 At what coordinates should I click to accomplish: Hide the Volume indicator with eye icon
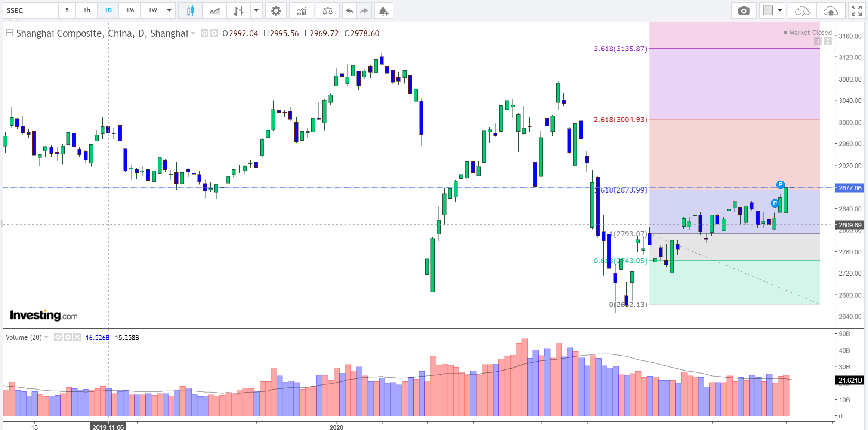coord(58,337)
